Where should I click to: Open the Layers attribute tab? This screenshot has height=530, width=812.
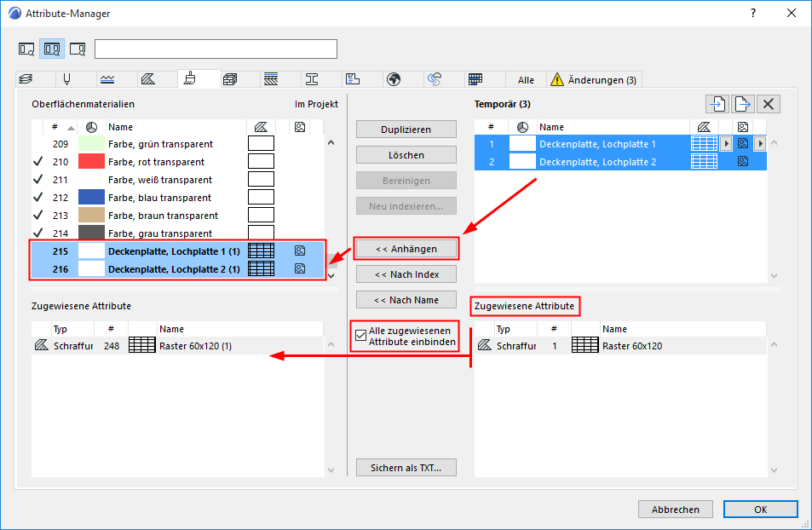pyautogui.click(x=26, y=79)
